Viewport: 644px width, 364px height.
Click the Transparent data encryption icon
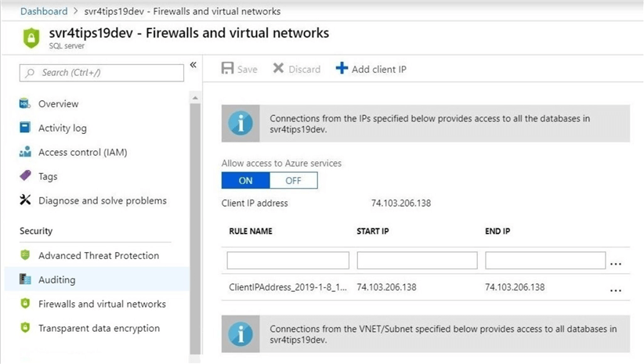26,329
